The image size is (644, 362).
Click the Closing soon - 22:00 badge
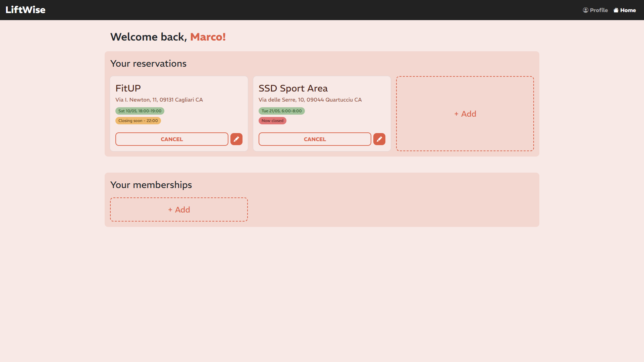click(138, 121)
